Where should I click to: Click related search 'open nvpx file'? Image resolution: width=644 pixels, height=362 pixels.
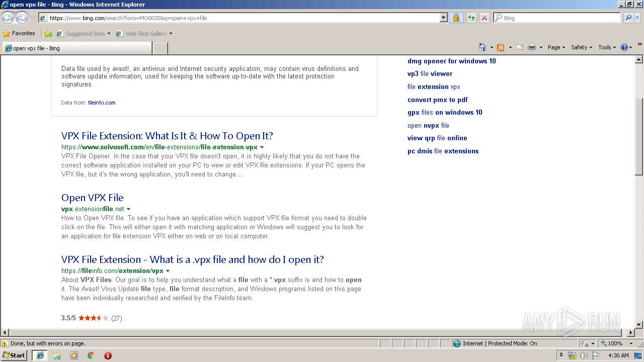[x=428, y=125]
